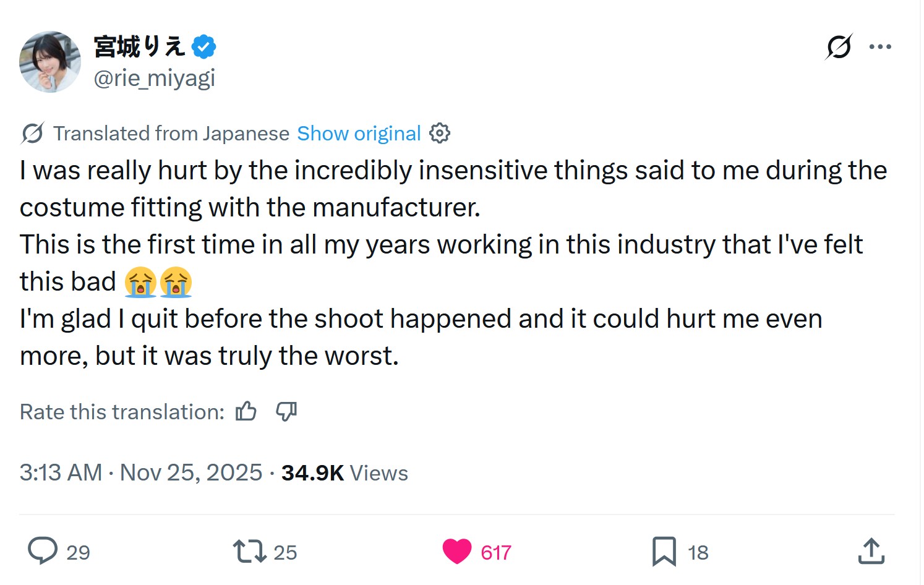The height and width of the screenshot is (585, 924).
Task: Click Show original translation link
Action: (359, 134)
